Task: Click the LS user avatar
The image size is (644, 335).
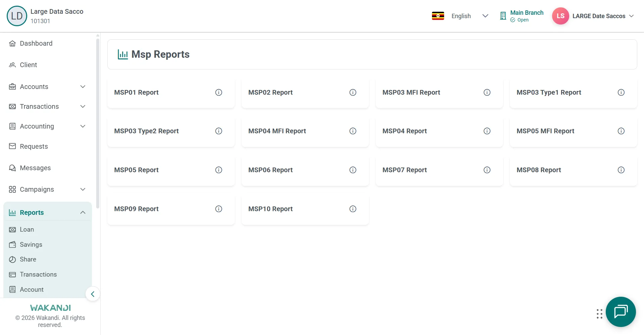Action: coord(560,16)
